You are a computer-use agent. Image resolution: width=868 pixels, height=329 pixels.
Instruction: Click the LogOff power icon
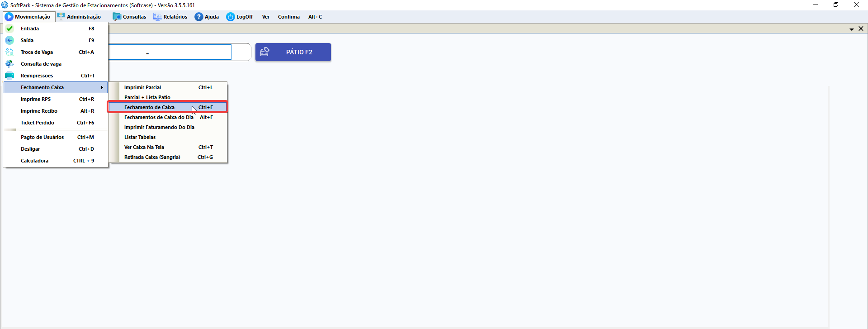pyautogui.click(x=231, y=17)
